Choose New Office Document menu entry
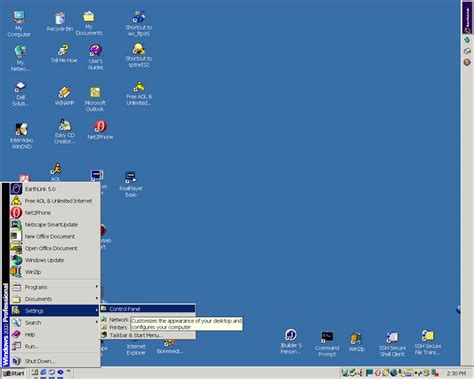Image resolution: width=474 pixels, height=379 pixels. (x=55, y=236)
